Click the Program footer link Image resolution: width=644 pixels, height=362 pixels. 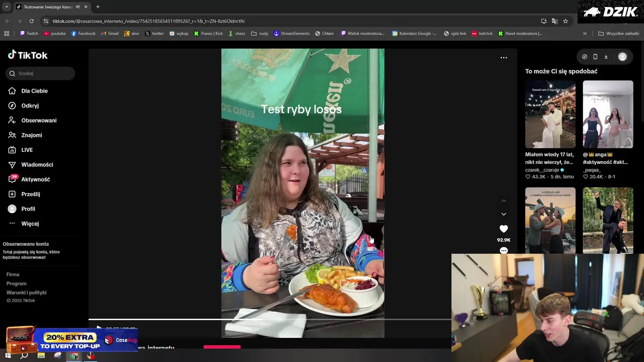pyautogui.click(x=17, y=284)
